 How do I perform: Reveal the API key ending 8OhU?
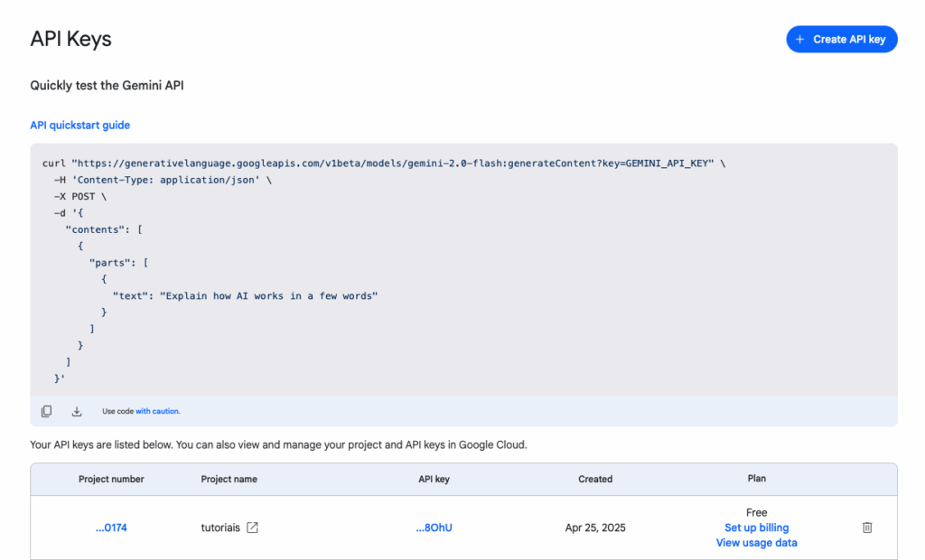click(434, 527)
